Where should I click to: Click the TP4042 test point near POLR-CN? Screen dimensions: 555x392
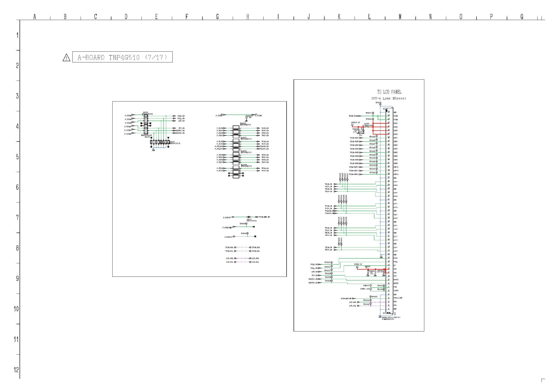tap(331, 263)
